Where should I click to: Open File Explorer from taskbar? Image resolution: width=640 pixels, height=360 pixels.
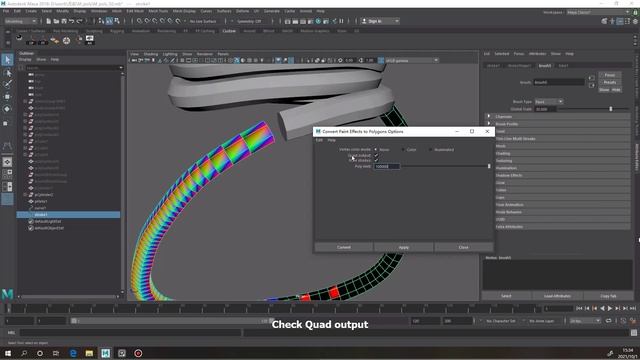[89, 353]
